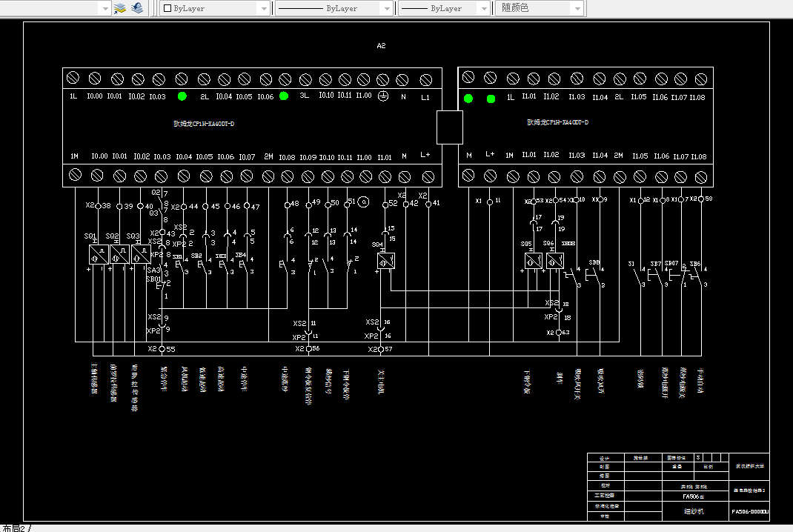Click the make object's layer current icon
793x532 pixels.
click(120, 8)
